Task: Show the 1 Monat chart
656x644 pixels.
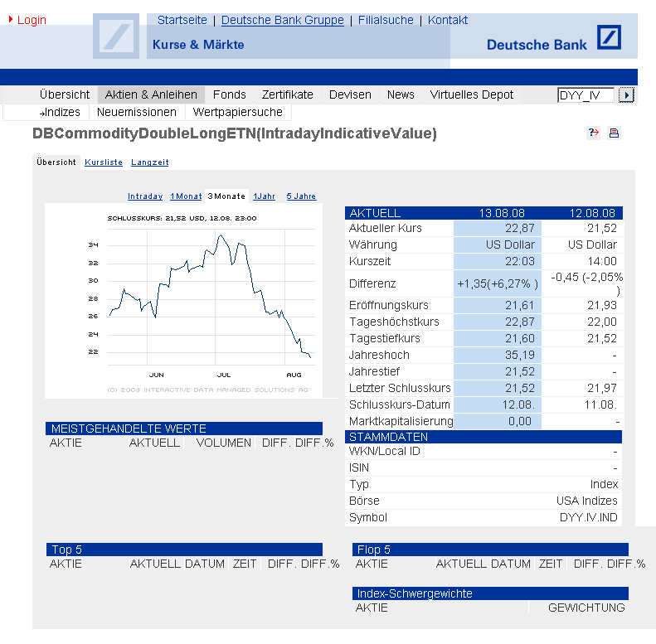Action: (186, 196)
